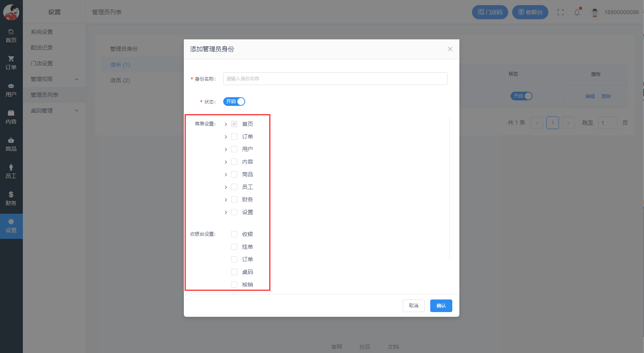
Task: Click the 删除 delete link
Action: pyautogui.click(x=606, y=96)
